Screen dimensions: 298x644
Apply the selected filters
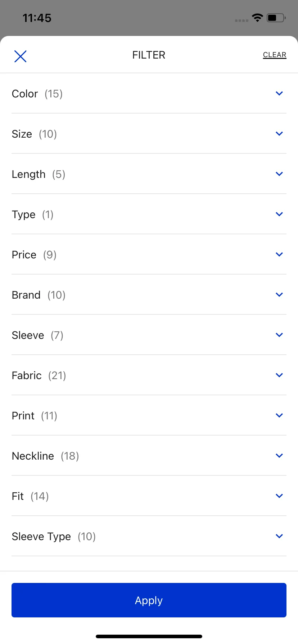(149, 600)
